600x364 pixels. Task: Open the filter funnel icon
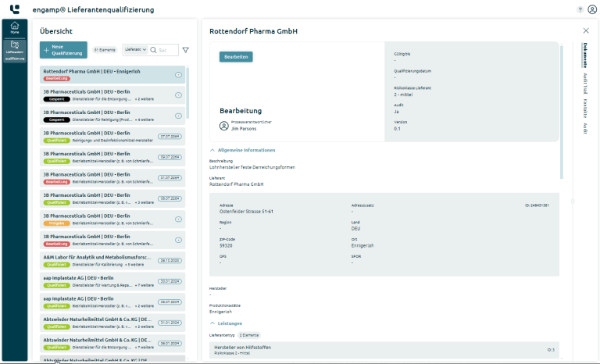click(x=186, y=50)
